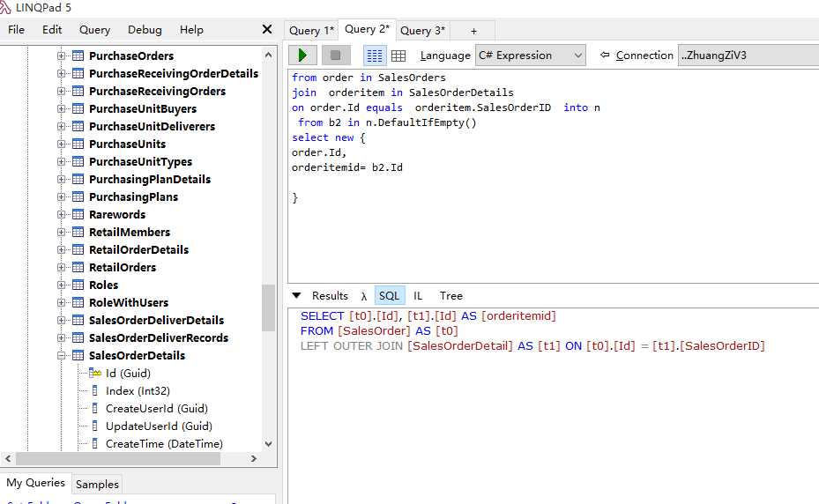Expand the PurchaseOrders tree node

click(61, 56)
